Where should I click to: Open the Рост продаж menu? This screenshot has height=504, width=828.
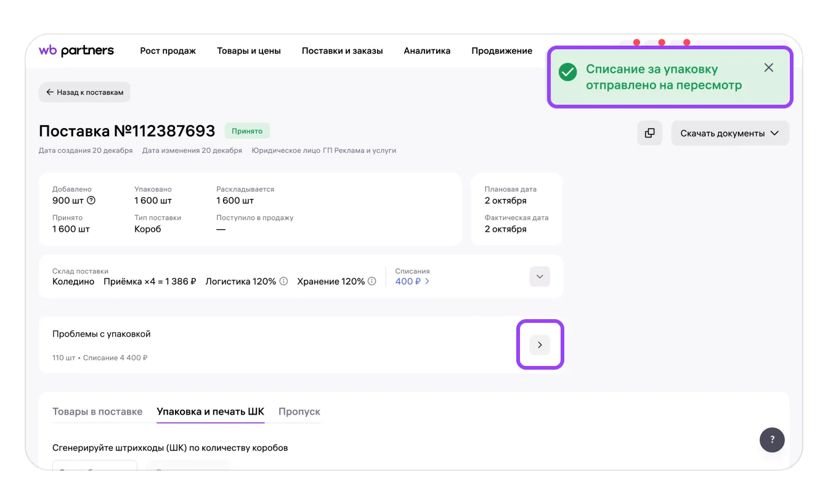[168, 51]
